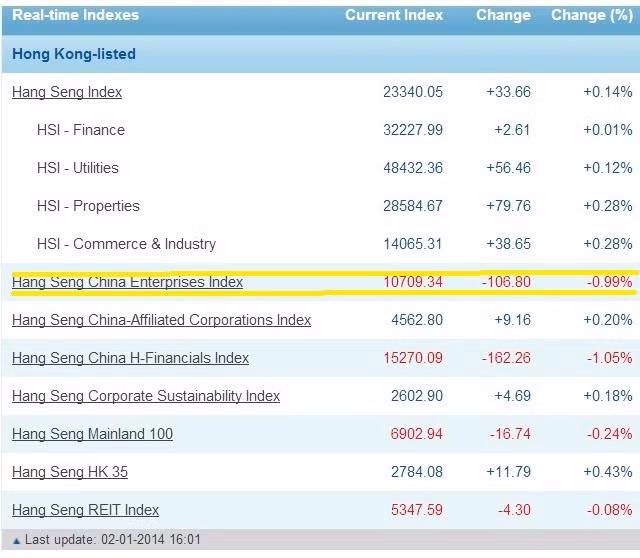Click the Corporate Sustainability value 2602.90
This screenshot has height=558, width=640.
[x=417, y=396]
